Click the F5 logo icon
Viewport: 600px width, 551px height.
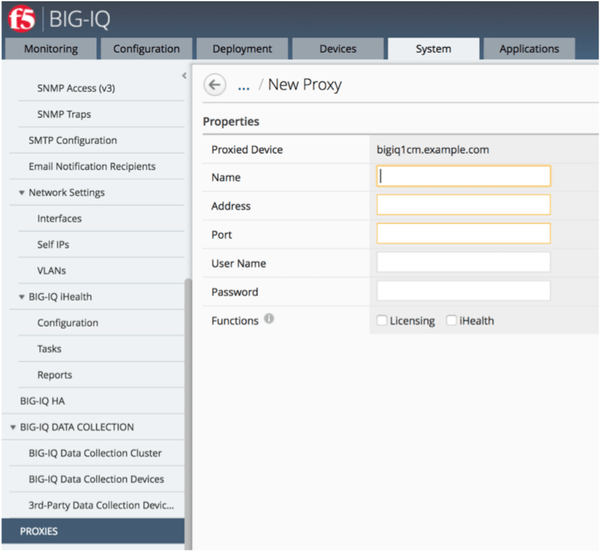coord(21,18)
